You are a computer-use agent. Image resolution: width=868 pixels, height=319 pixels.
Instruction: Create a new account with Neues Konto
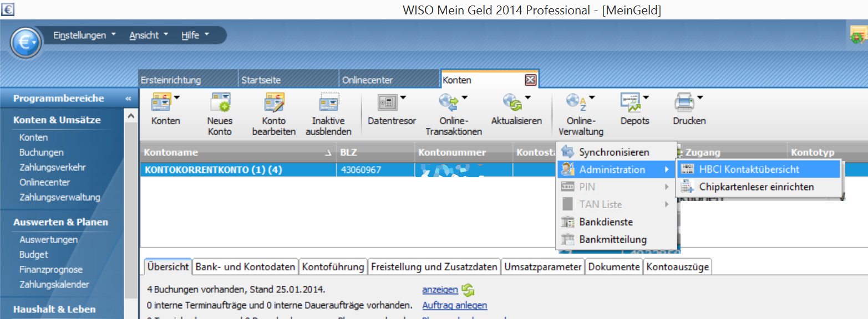coord(220,103)
